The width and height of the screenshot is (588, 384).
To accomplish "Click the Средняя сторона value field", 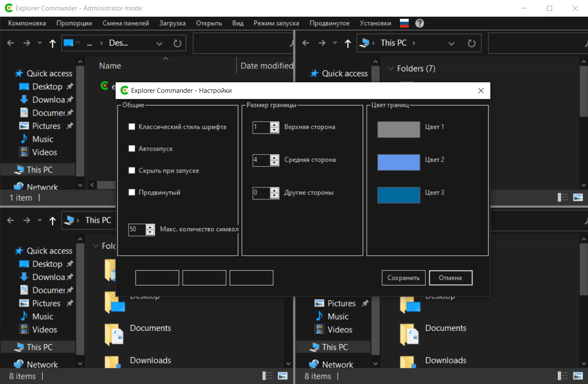I will [262, 160].
